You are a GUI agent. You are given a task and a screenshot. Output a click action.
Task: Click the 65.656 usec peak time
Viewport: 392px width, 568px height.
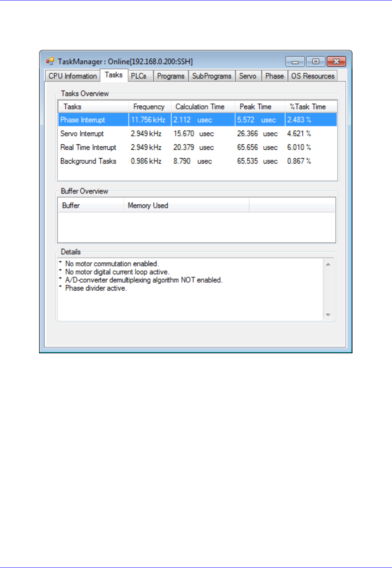257,147
